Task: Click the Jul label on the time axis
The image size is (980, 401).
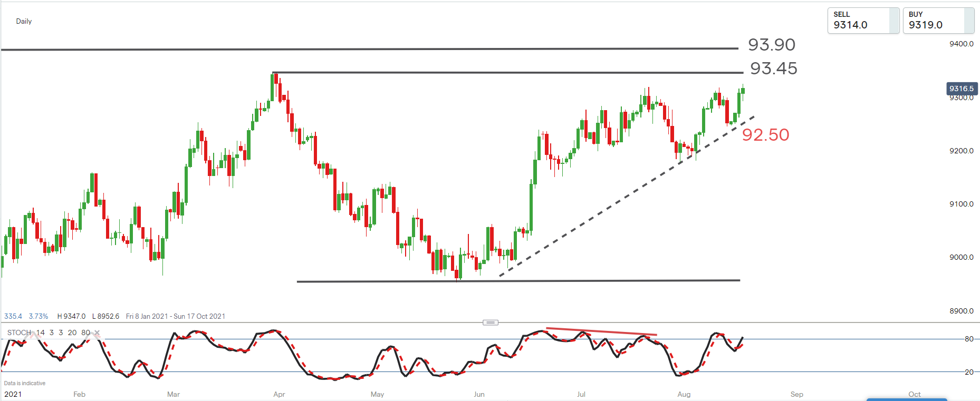Action: pos(581,394)
